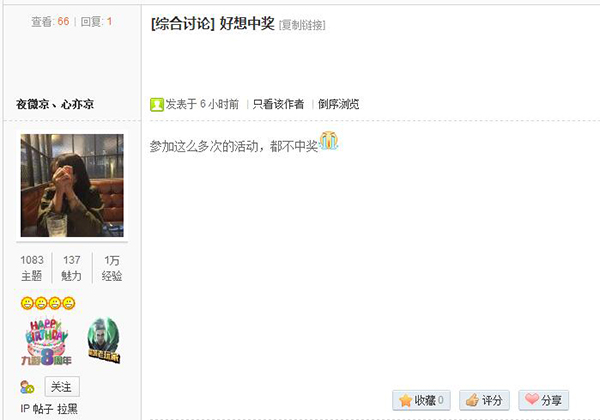Open the 综合讨论 category link
The width and height of the screenshot is (600, 420).
click(x=183, y=24)
